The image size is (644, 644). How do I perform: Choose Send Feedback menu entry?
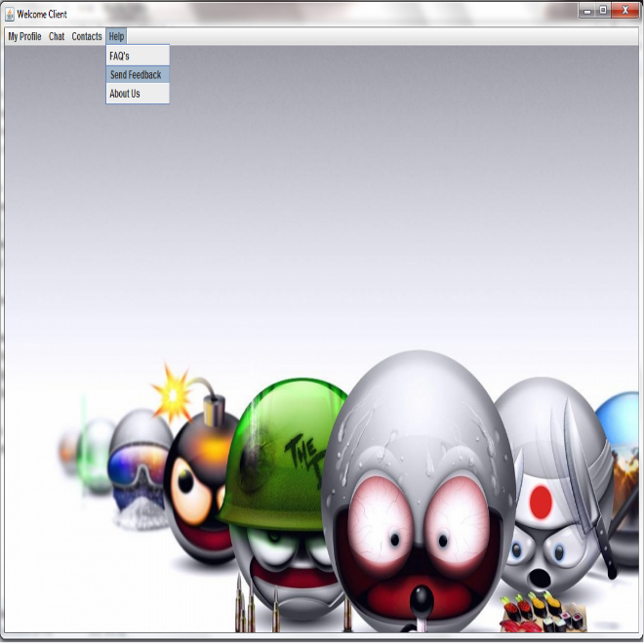tap(138, 75)
